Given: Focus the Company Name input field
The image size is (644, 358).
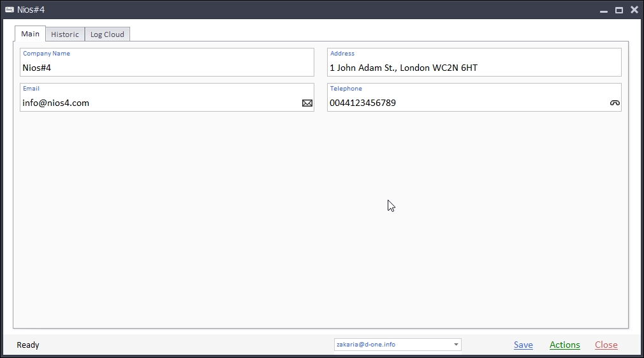Looking at the screenshot, I should (166, 68).
